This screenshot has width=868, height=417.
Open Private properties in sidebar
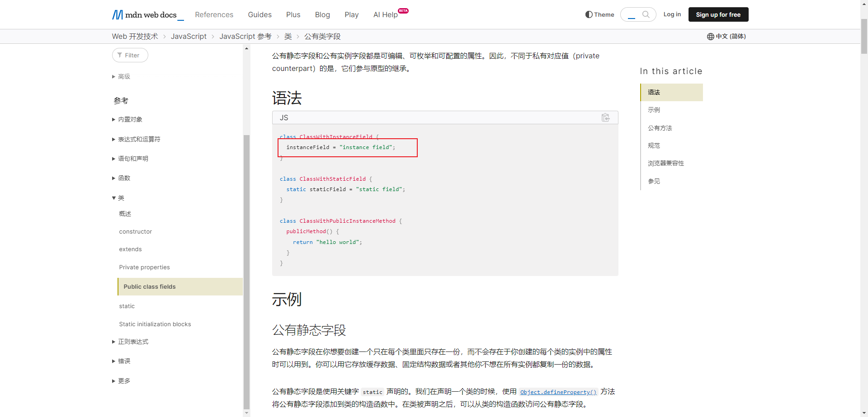[144, 267]
